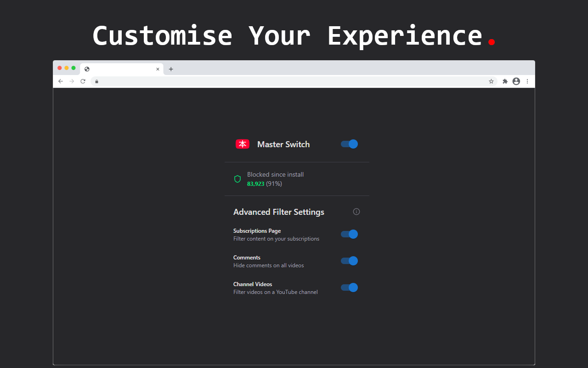Viewport: 588px width, 368px height.
Task: Click the user profile avatar icon
Action: pyautogui.click(x=516, y=81)
